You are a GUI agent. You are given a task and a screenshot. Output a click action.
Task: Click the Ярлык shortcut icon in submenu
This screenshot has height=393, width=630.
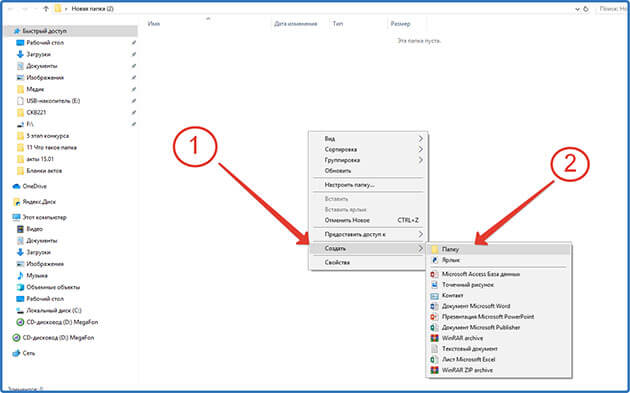pos(434,260)
